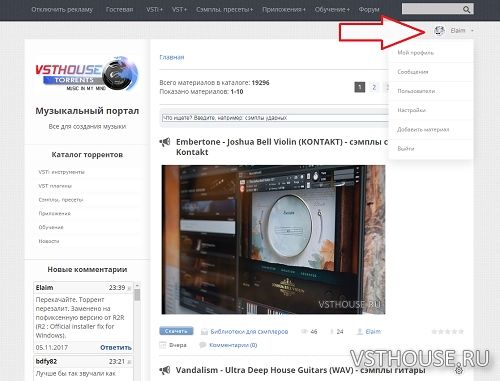
Task: Open the Elaim user avatar icon
Action: point(439,30)
